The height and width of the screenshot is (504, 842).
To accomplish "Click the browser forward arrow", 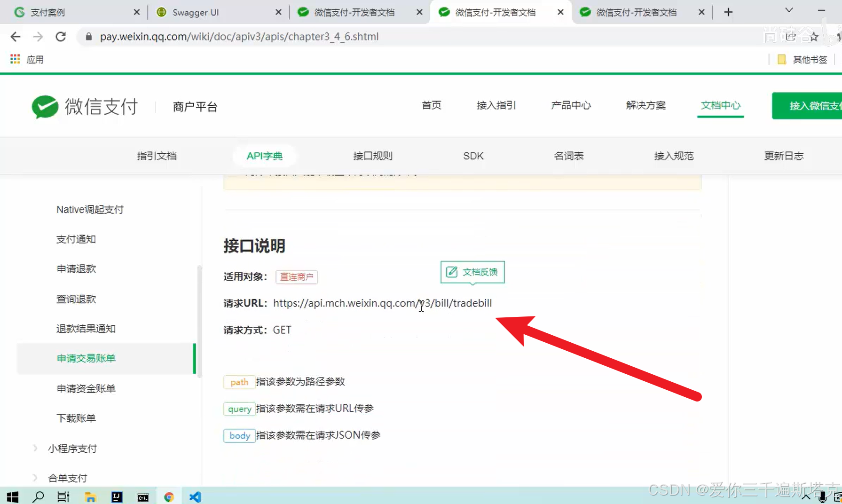I will coord(38,37).
